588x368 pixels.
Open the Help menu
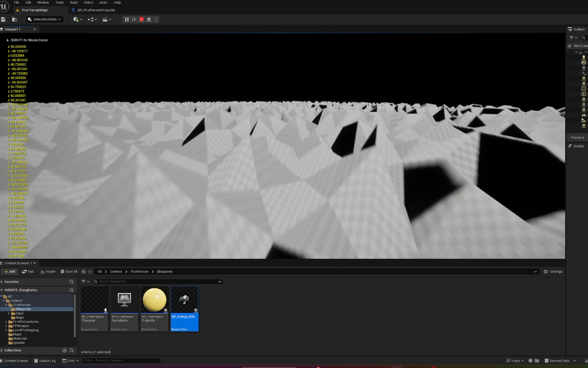coord(117,2)
